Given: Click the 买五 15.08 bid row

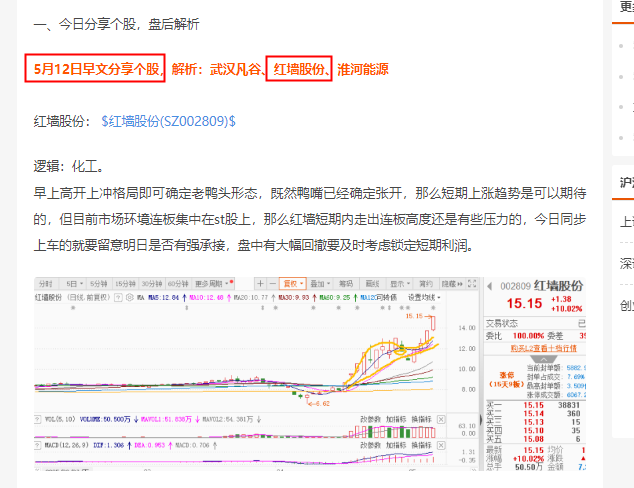Looking at the screenshot, I should 534,439.
